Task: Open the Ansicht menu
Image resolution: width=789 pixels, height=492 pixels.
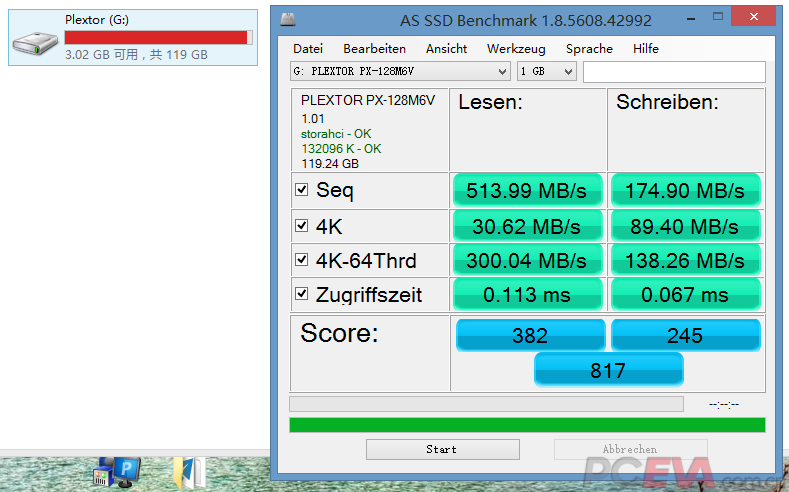Action: [x=446, y=49]
